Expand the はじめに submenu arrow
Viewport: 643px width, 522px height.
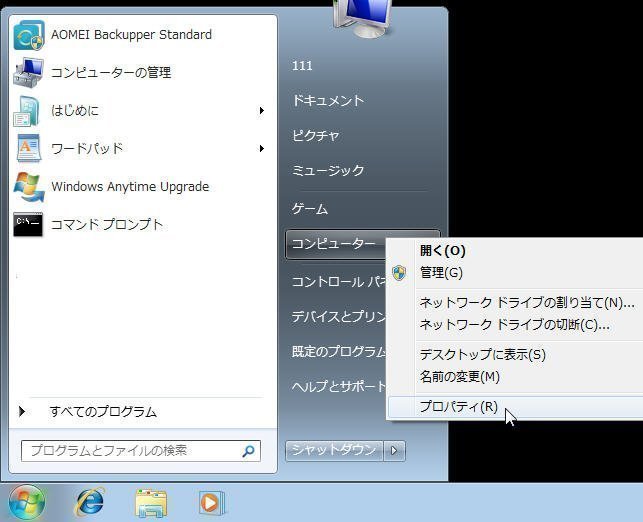(x=261, y=111)
